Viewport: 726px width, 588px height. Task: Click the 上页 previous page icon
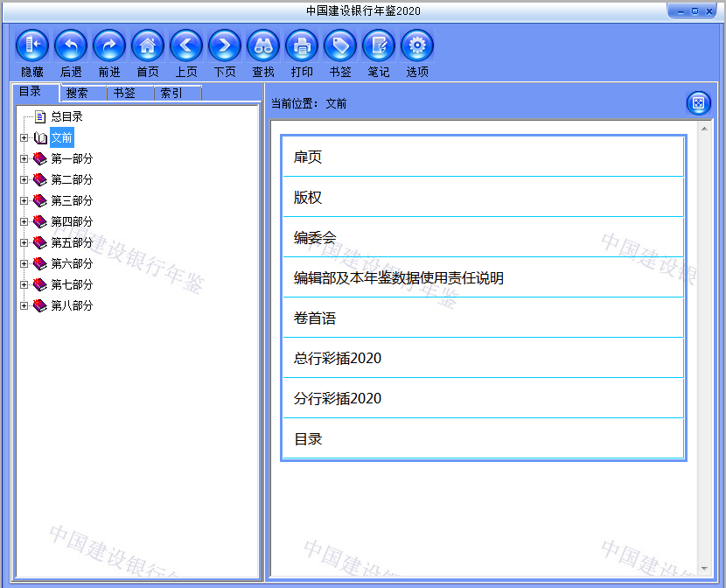186,45
